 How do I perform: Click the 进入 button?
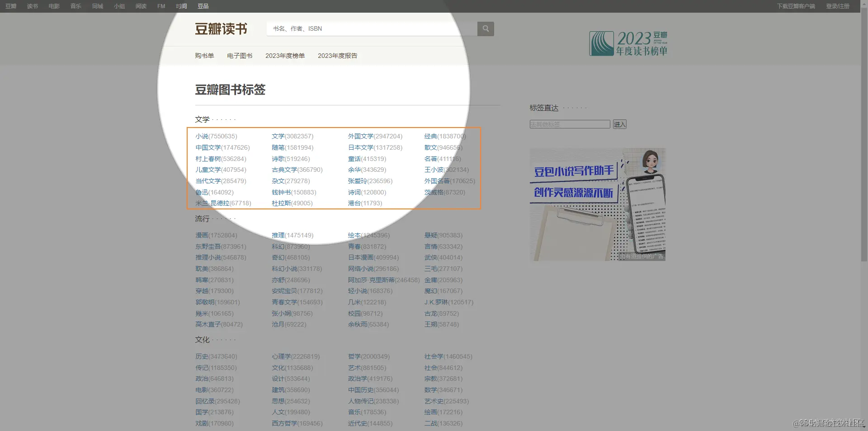click(x=619, y=124)
